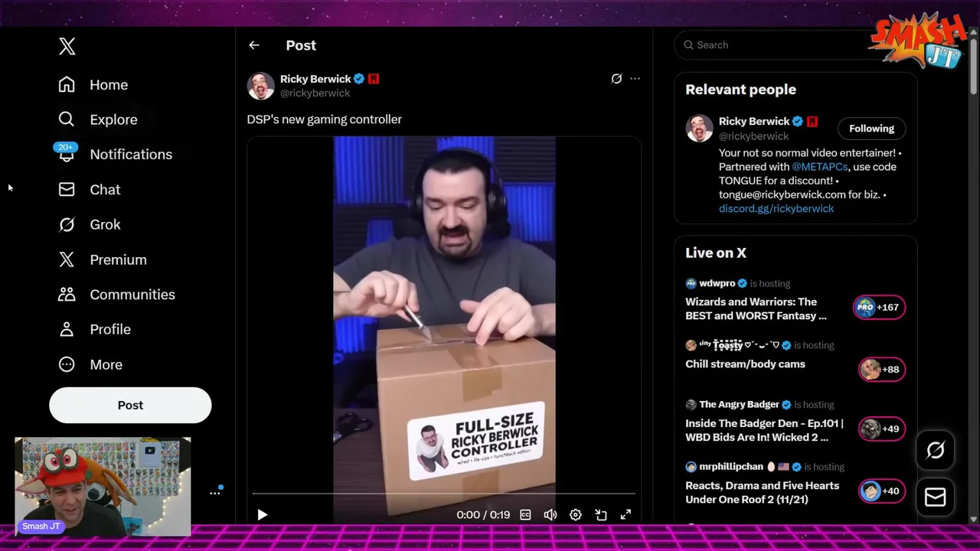Open wdwpro host profile

717,283
